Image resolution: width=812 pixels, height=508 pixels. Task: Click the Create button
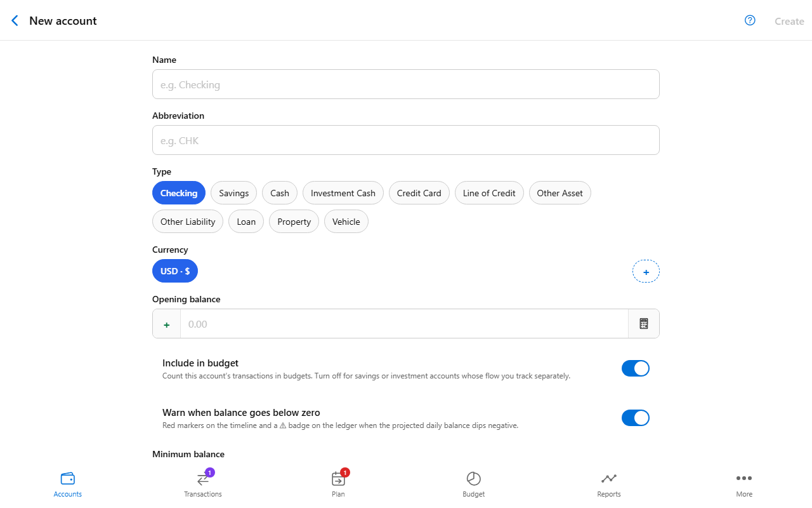pyautogui.click(x=789, y=21)
